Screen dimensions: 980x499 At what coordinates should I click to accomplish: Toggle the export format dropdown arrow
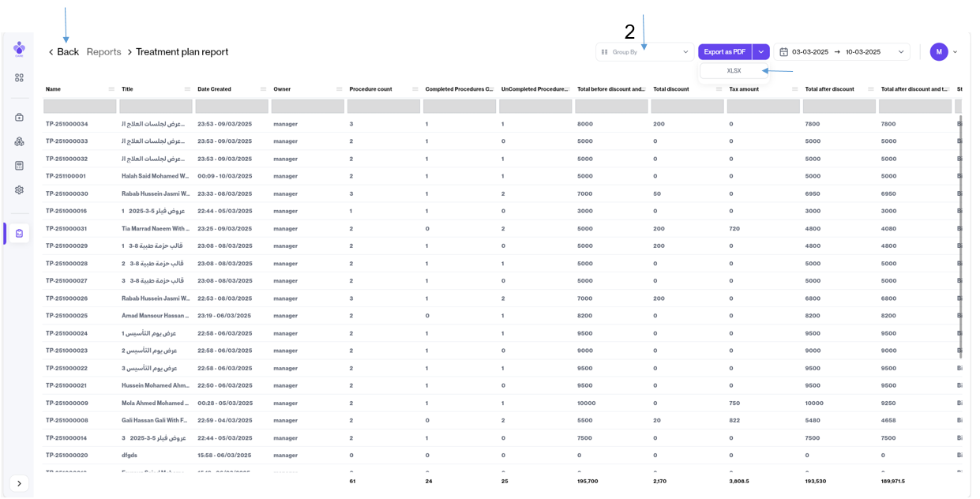[760, 52]
